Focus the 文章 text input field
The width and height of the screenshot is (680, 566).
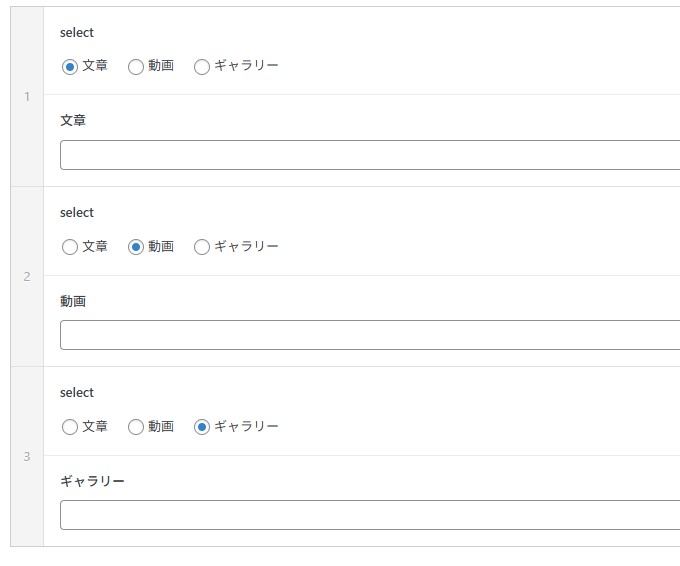click(370, 155)
